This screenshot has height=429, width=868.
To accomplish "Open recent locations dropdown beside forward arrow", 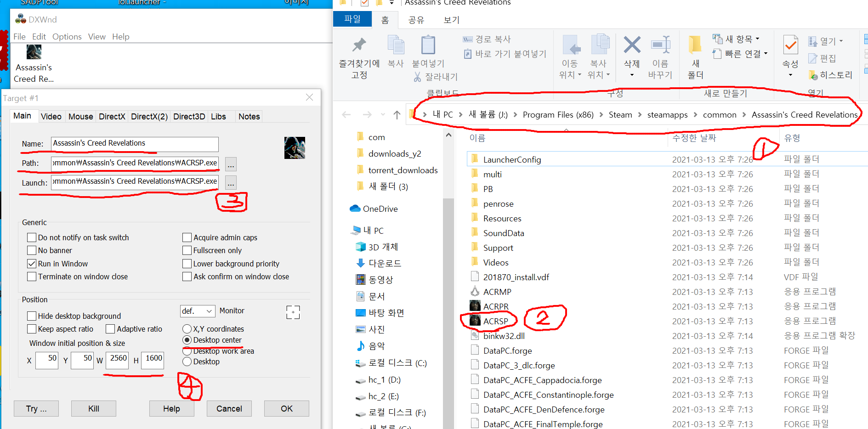I will pyautogui.click(x=383, y=115).
